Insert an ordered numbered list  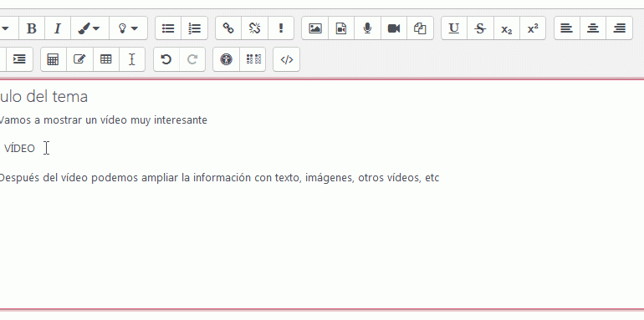(x=194, y=28)
